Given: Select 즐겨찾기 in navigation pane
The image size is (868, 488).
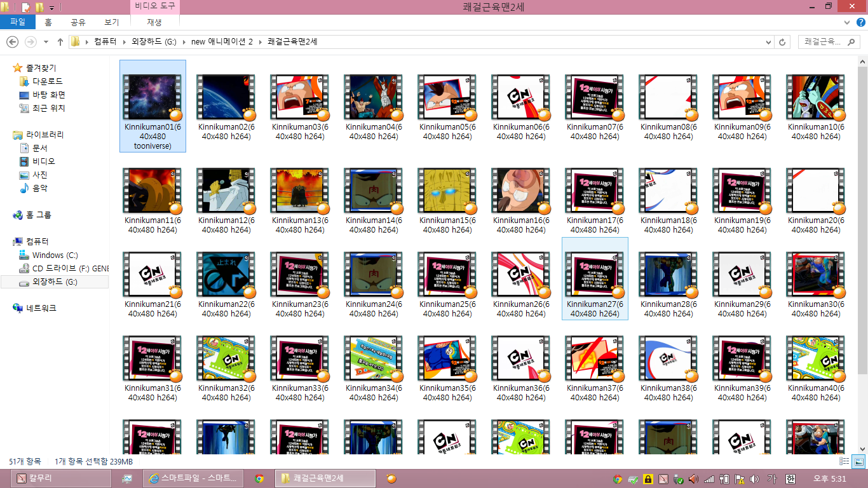Looking at the screenshot, I should (x=41, y=68).
